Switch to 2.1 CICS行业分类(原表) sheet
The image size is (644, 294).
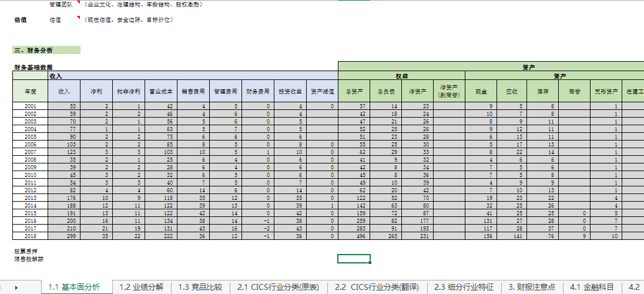tap(279, 287)
